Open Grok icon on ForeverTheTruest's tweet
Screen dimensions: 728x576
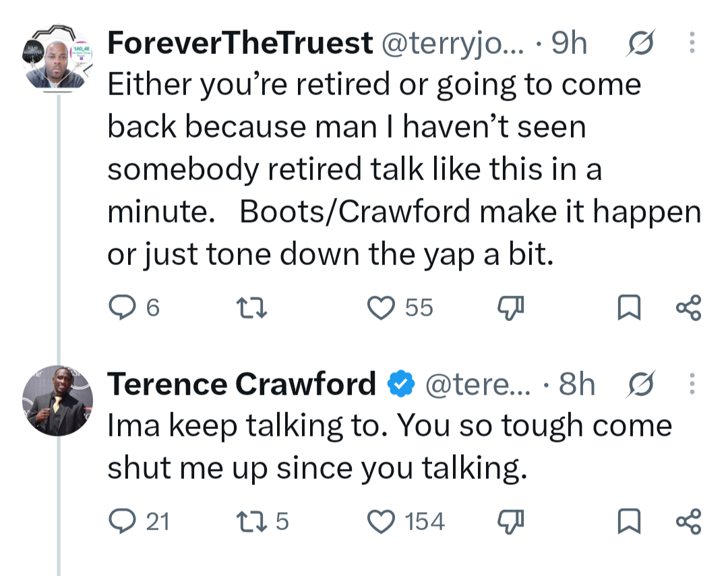(x=641, y=42)
